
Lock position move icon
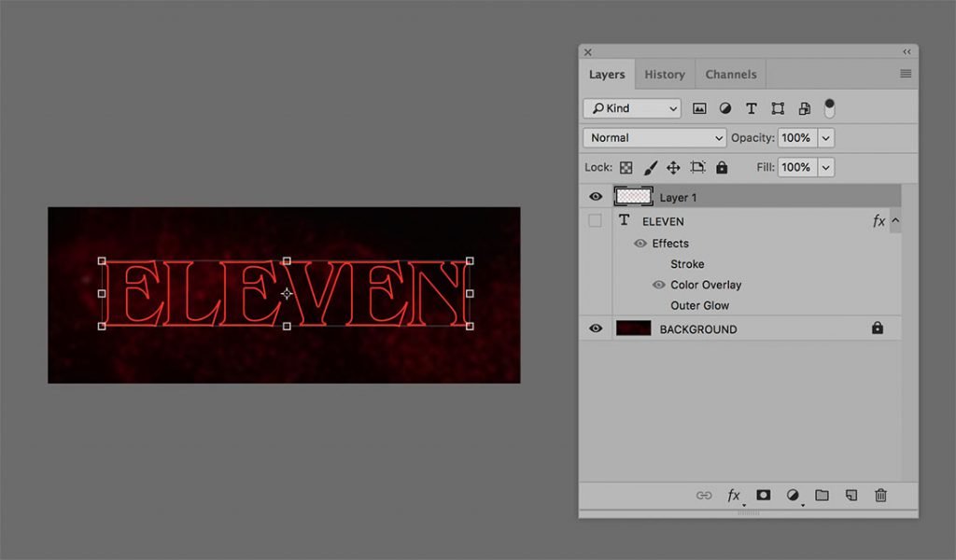pyautogui.click(x=673, y=168)
